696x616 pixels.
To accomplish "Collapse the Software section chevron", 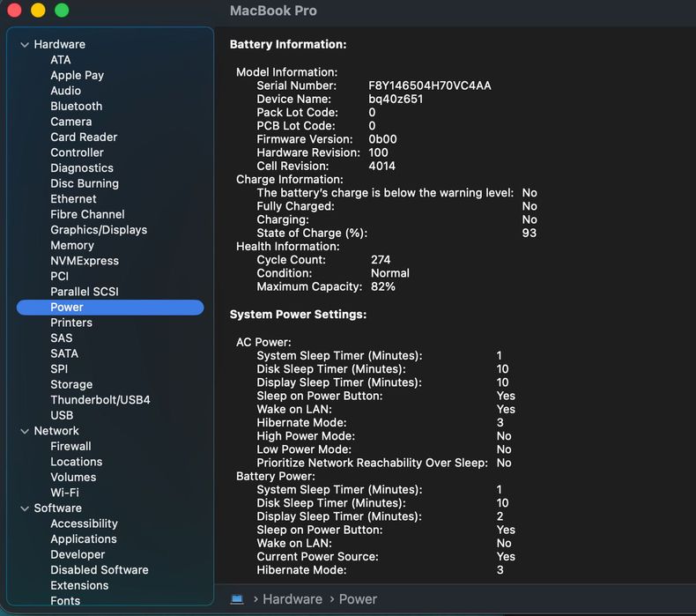I will coord(25,508).
